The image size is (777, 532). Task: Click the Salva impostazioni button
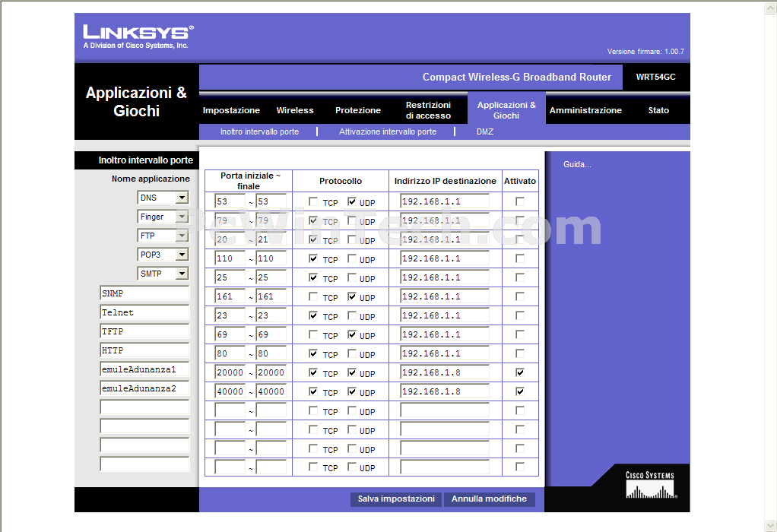(396, 499)
